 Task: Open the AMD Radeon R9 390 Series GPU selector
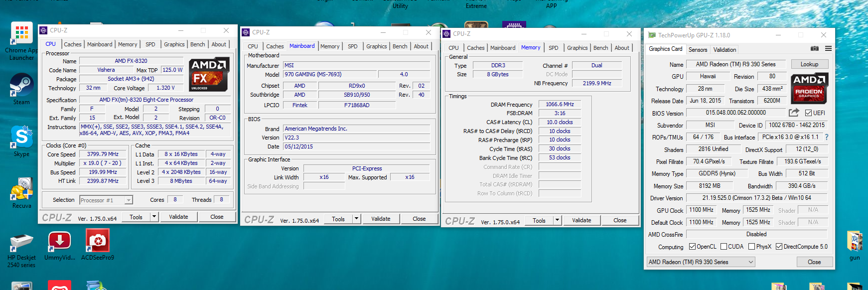click(701, 262)
